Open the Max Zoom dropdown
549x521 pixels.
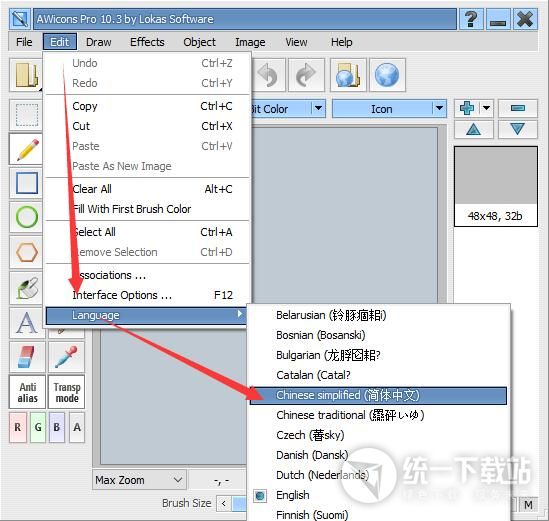coord(139,480)
